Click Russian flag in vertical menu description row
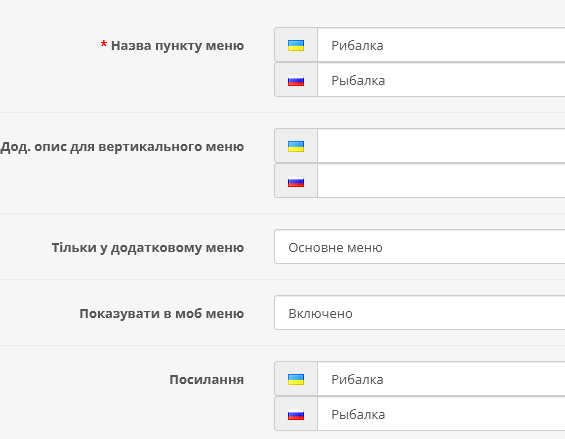The image size is (565, 439). point(296,182)
